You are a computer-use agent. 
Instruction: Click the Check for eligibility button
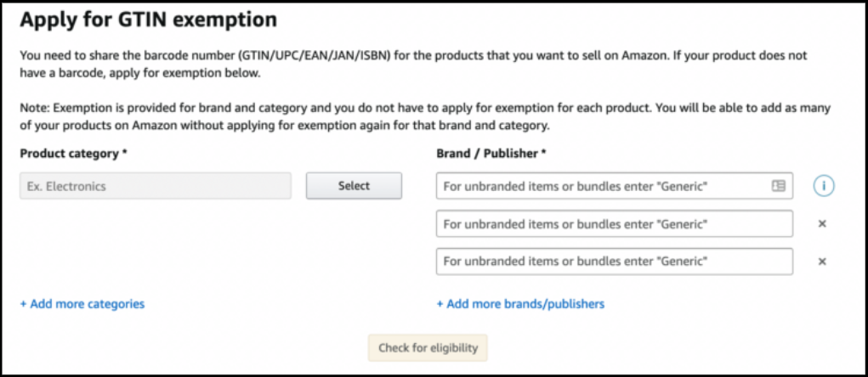(428, 348)
